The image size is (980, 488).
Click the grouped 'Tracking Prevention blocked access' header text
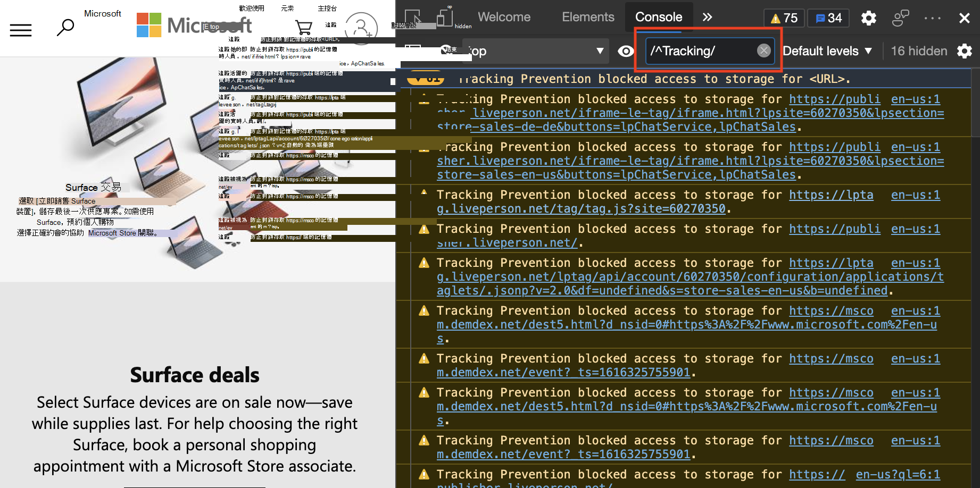(654, 79)
